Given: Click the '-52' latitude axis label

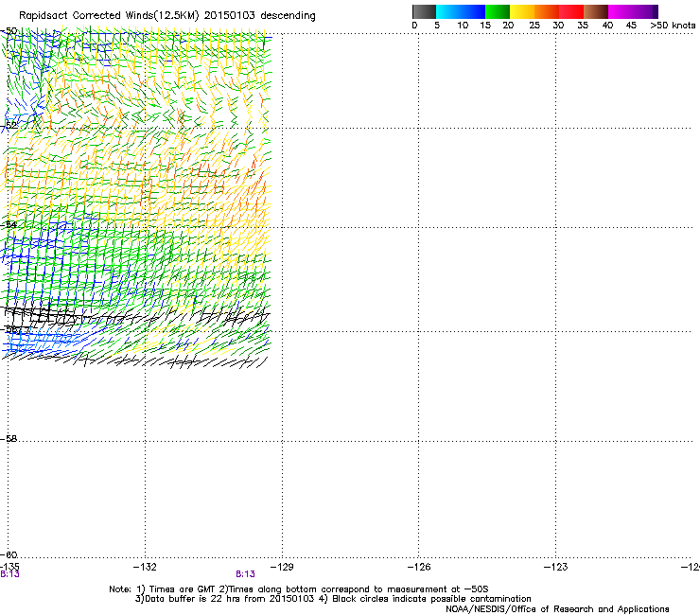Looking at the screenshot, I should [x=9, y=125].
